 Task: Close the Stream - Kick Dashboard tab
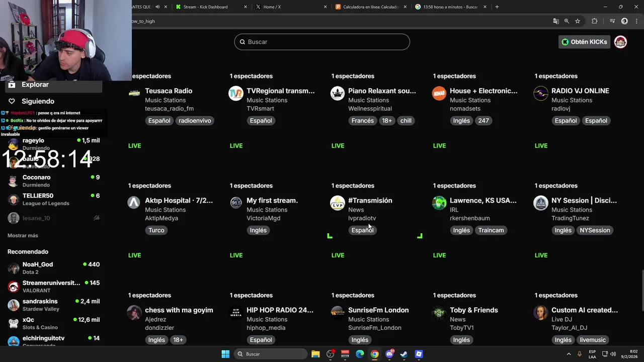point(246,7)
